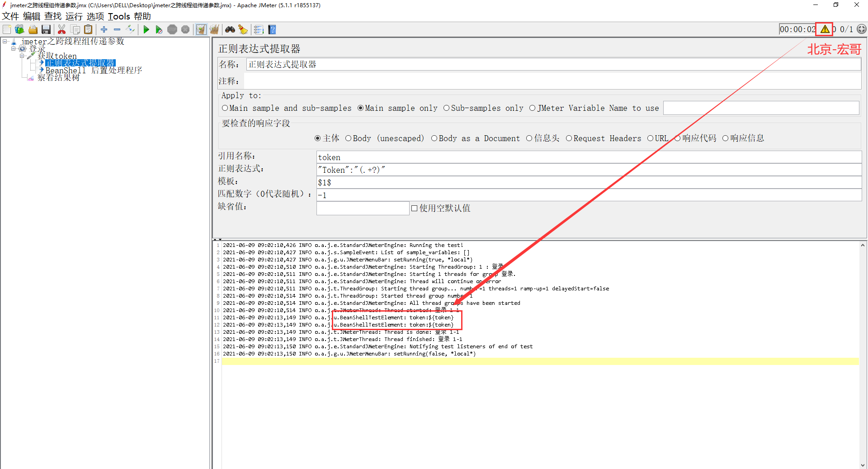Create a new test plan
868x469 pixels.
point(7,30)
